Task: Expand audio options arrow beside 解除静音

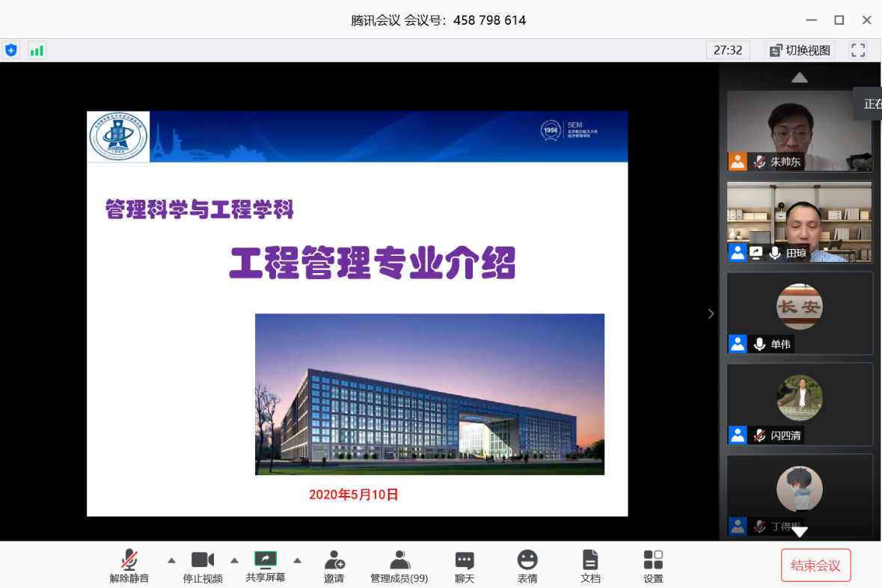Action: [171, 560]
